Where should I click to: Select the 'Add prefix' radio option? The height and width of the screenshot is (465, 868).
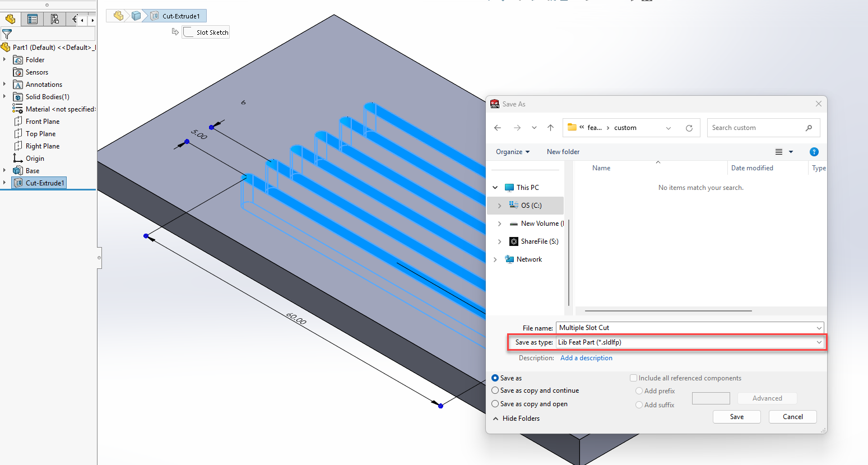pos(639,391)
